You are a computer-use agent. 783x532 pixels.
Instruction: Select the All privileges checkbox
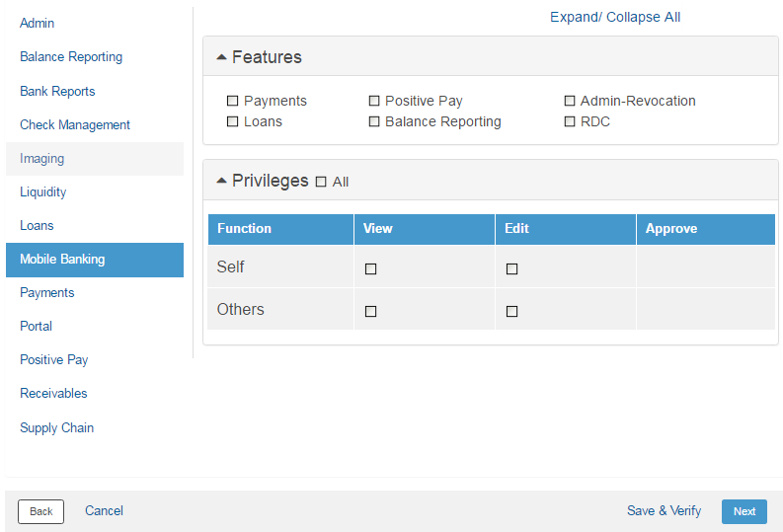click(x=321, y=182)
